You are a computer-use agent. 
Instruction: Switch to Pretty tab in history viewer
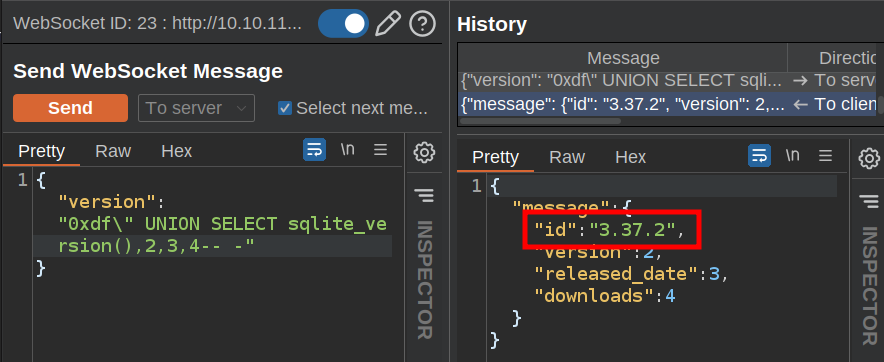coord(495,157)
